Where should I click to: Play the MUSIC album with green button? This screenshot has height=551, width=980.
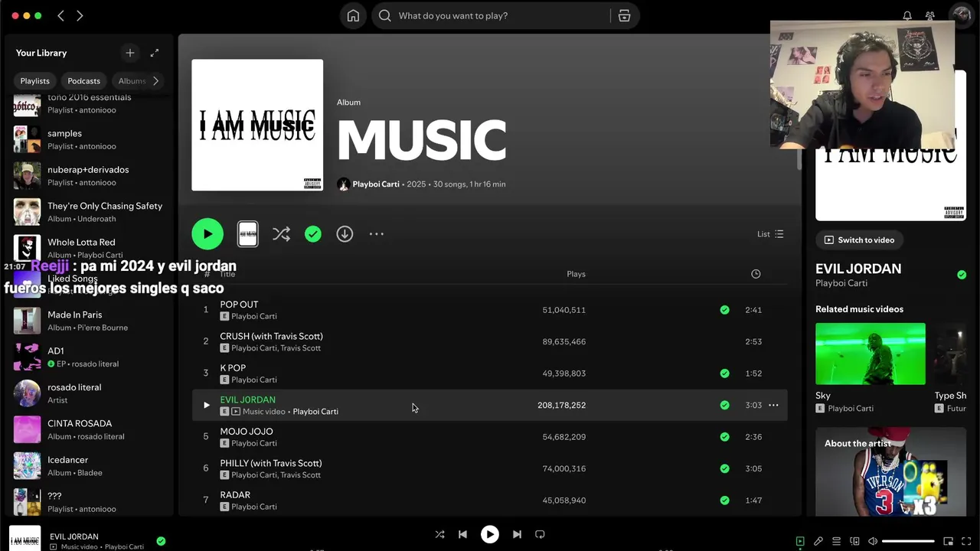pos(207,234)
